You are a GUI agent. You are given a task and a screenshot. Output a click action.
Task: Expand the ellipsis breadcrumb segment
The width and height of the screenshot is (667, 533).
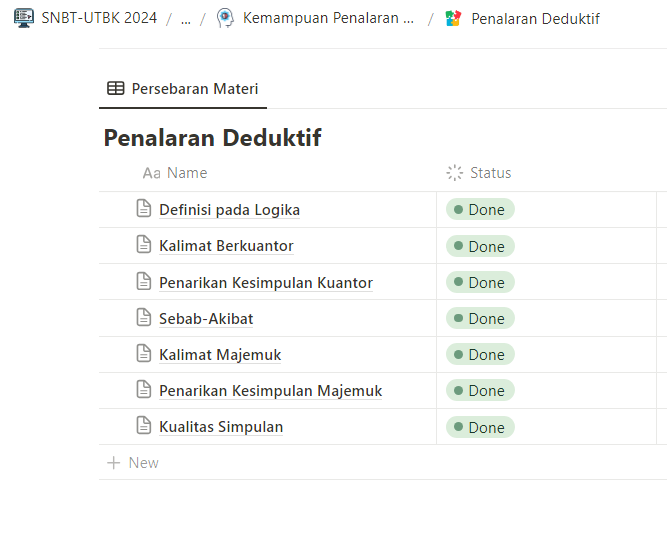pyautogui.click(x=185, y=19)
